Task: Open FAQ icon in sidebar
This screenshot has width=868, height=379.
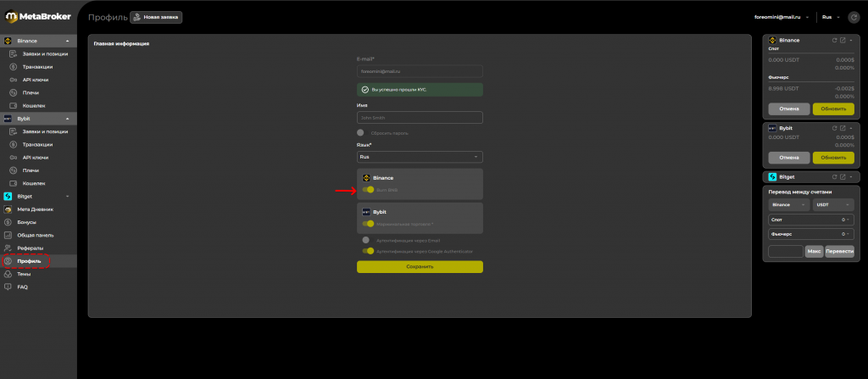Action: [x=8, y=287]
